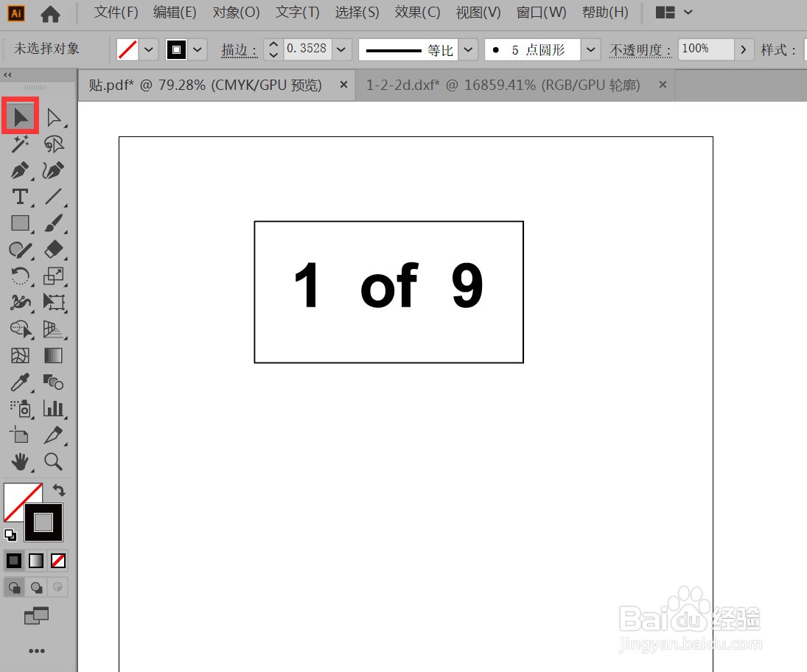
Task: Open the 5 点圆形 brush definition dropdown
Action: tap(591, 50)
